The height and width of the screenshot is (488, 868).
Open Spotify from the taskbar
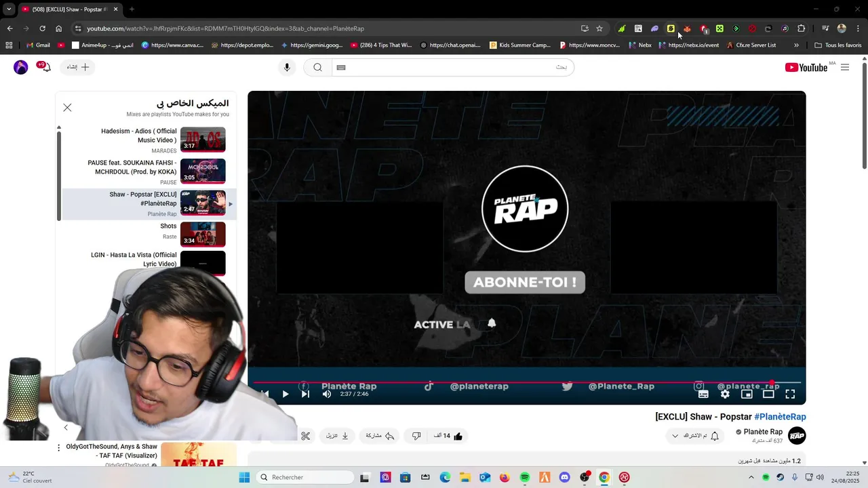point(525,477)
